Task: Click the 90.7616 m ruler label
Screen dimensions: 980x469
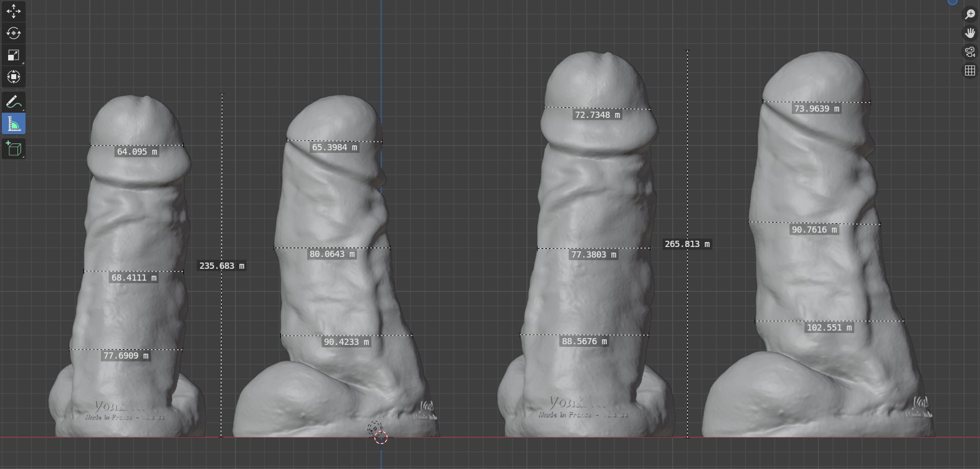Action: (x=814, y=230)
